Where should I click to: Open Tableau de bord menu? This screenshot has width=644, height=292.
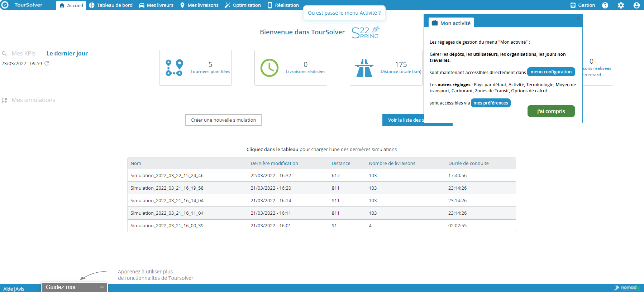pos(111,5)
